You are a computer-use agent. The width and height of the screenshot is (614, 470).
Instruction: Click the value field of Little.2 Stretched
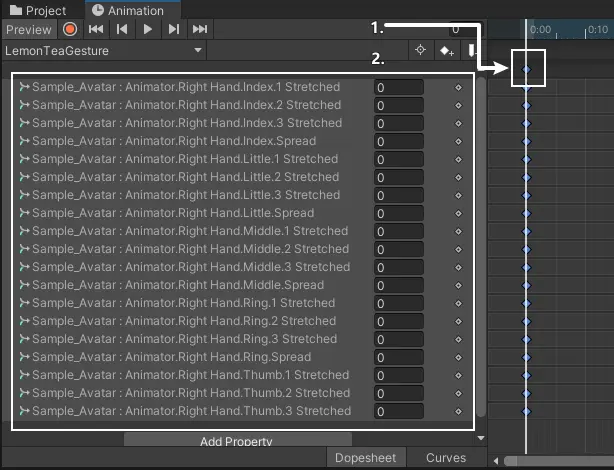(399, 177)
